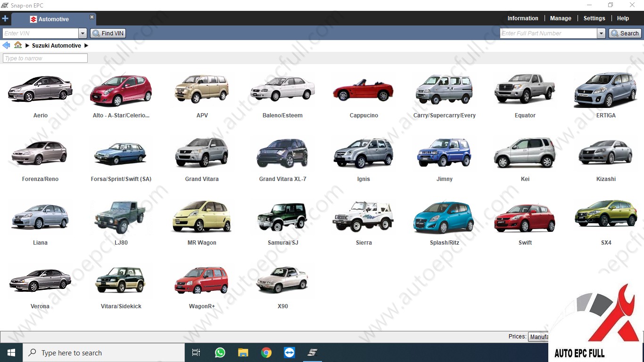644x362 pixels.
Task: Launch WhatsApp from the taskbar
Action: click(x=220, y=353)
